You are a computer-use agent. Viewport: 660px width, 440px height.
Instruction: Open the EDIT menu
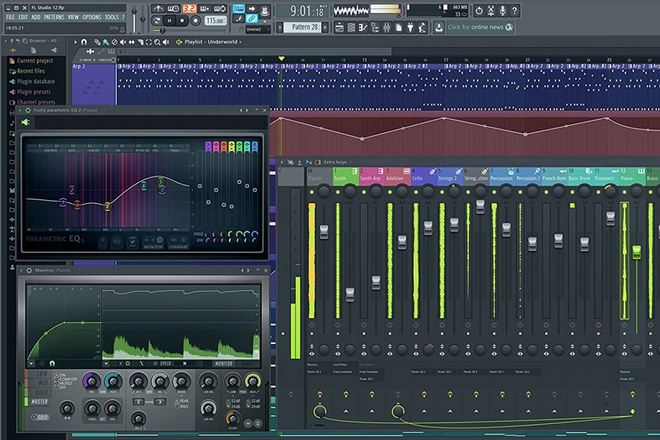(x=23, y=17)
